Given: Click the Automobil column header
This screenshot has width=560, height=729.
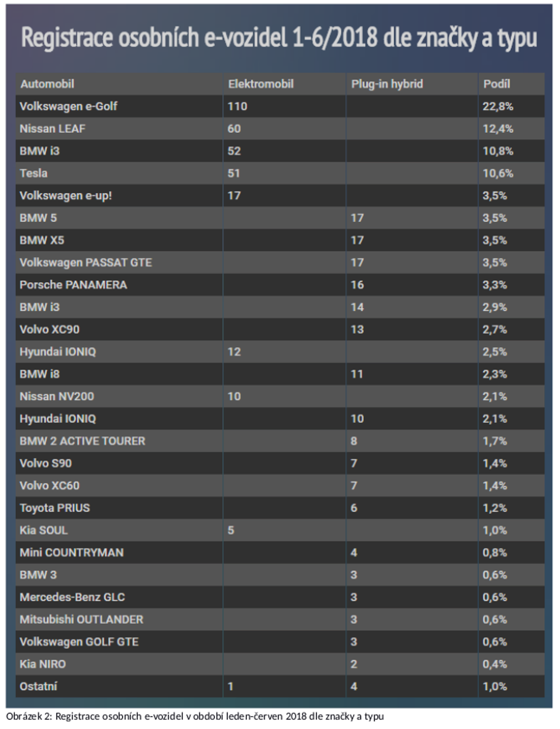Looking at the screenshot, I should [47, 84].
